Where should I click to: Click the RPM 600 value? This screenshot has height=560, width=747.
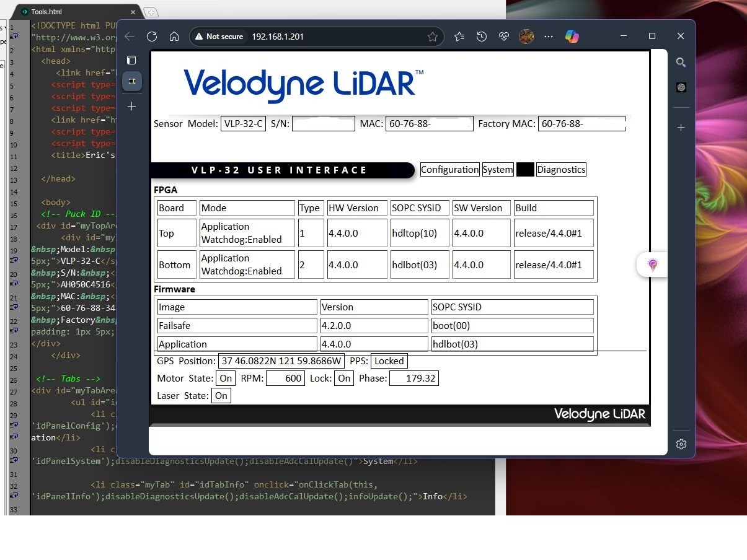285,378
